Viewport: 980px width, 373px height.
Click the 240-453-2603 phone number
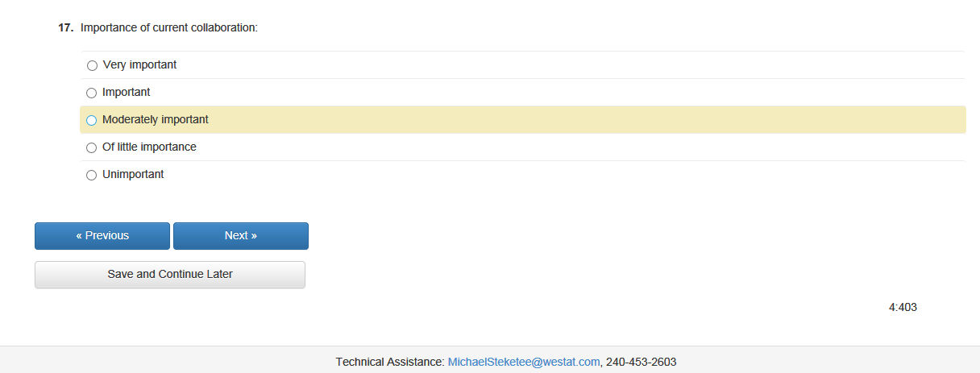pyautogui.click(x=641, y=362)
